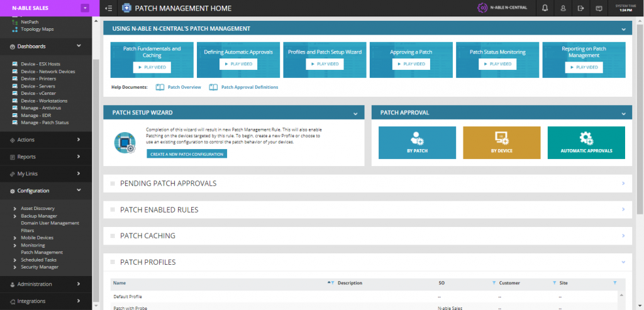
Task: Open the Patch Overview help link
Action: [184, 87]
